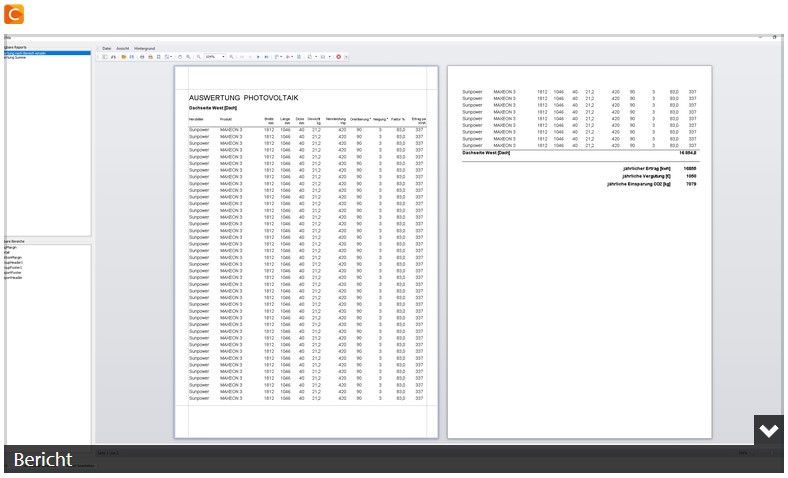
Task: Select the highlighted report in reports list
Action: point(48,53)
